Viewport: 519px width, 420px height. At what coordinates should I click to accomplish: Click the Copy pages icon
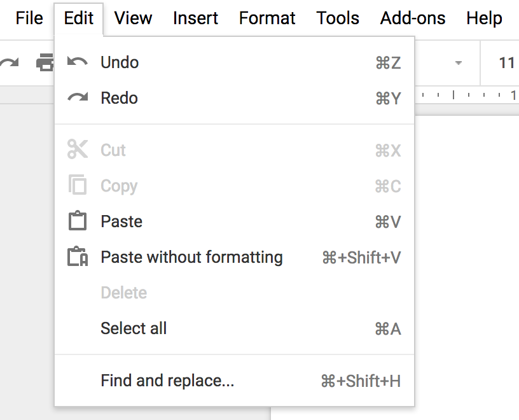[79, 186]
